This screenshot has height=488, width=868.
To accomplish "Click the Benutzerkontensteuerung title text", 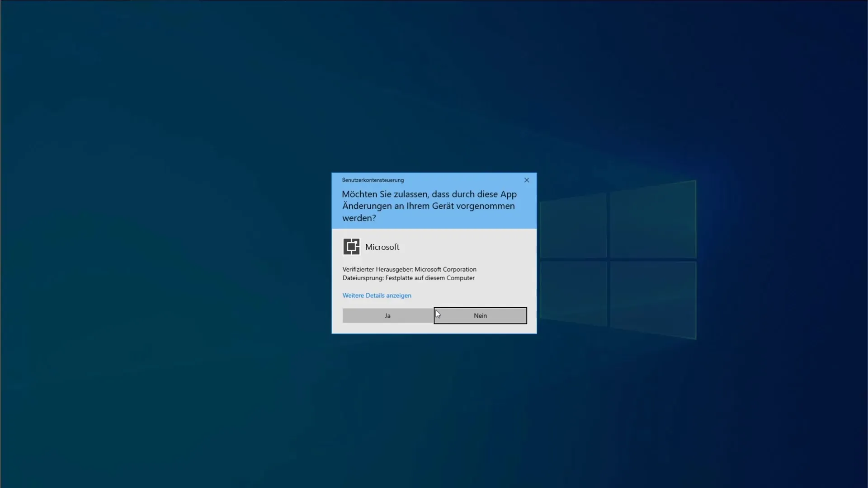I will [373, 180].
